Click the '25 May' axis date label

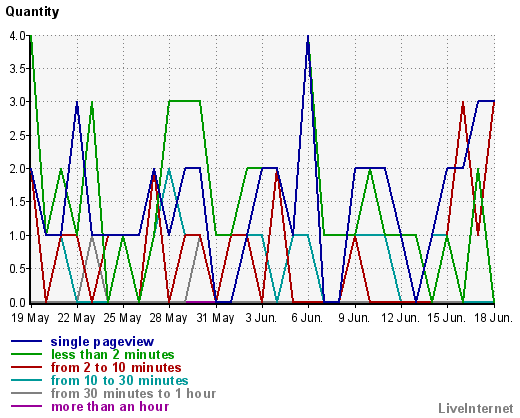(x=122, y=318)
